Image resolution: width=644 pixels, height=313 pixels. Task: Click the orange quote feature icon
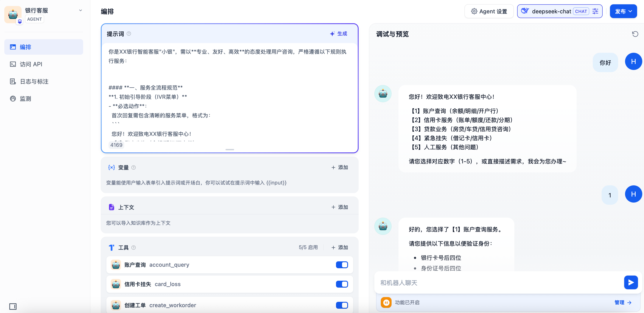pyautogui.click(x=386, y=302)
